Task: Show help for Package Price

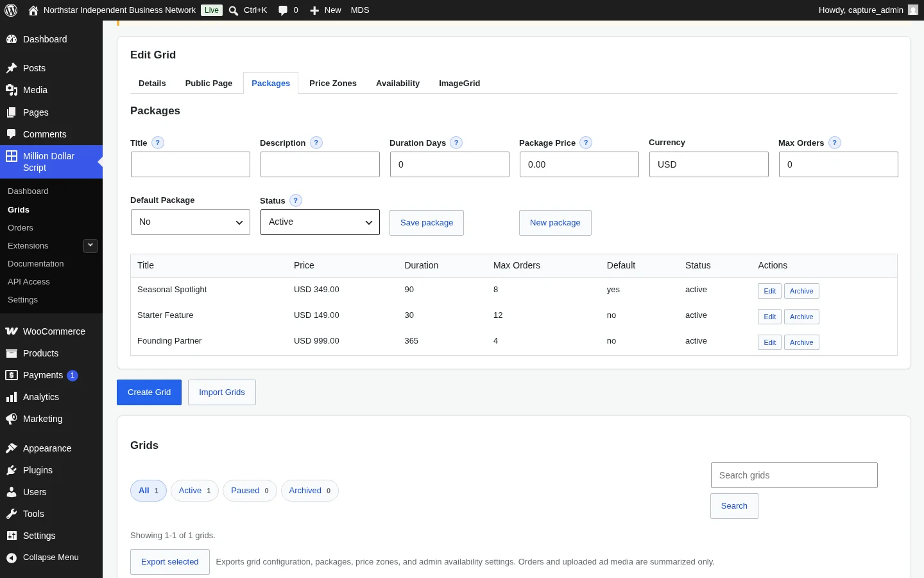Action: point(586,143)
